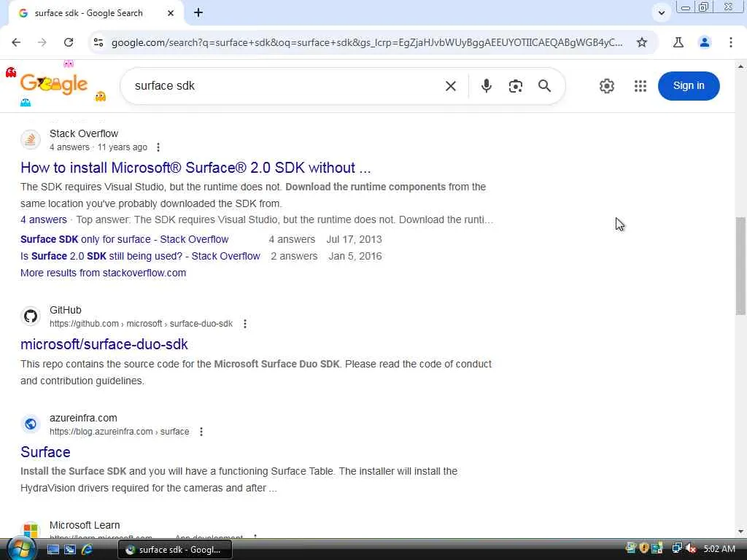The image size is (747, 560).
Task: Open the Surface result from azureinfra.com
Action: point(45,452)
